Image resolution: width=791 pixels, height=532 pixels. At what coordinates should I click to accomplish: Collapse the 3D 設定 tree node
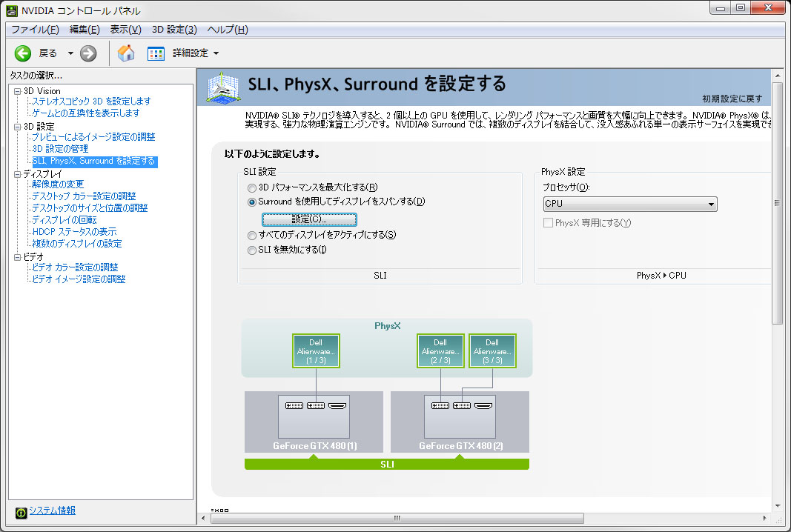coord(18,127)
